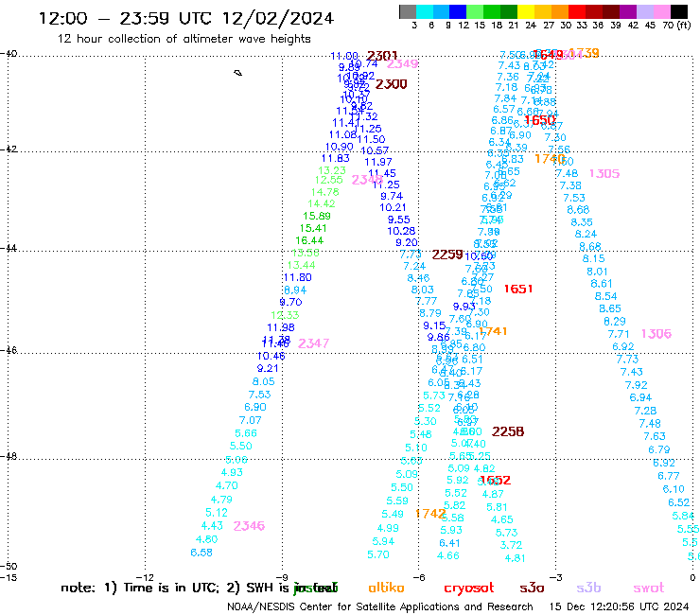Click the pink pass label '2346'
The height and width of the screenshot is (615, 700).
pyautogui.click(x=249, y=526)
